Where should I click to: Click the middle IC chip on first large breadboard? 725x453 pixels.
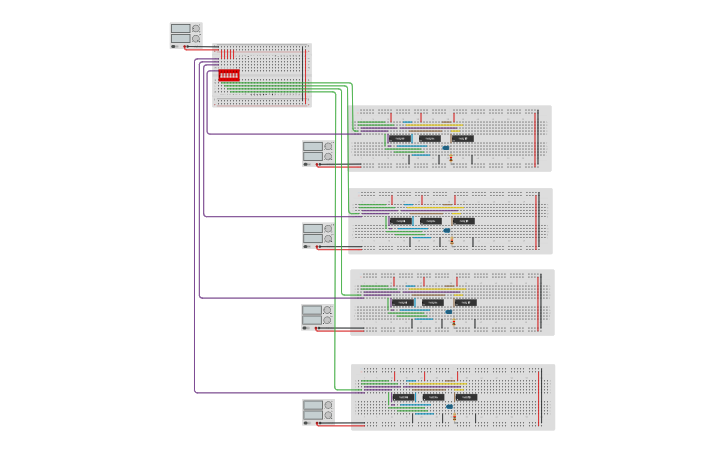(x=429, y=138)
